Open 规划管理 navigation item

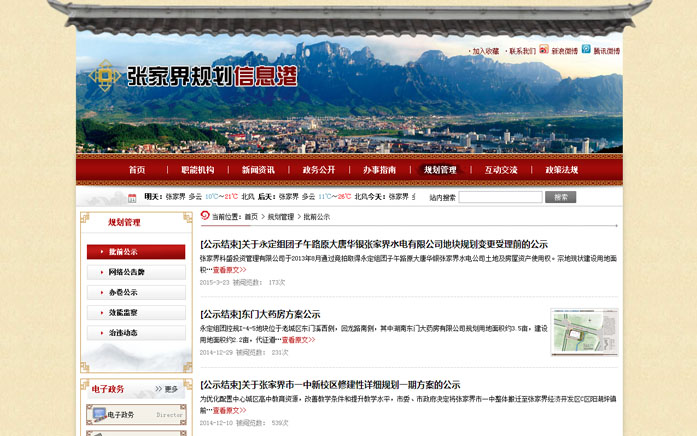coord(440,170)
